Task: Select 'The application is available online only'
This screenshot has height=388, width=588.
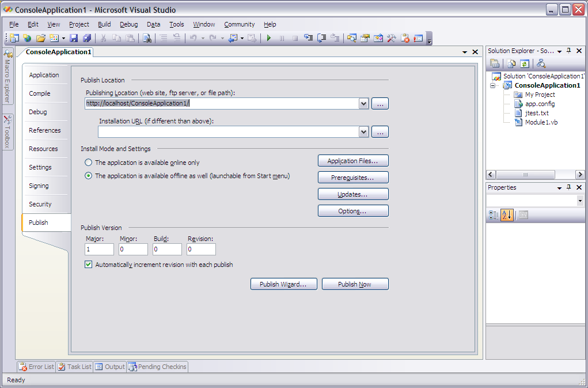Action: tap(89, 163)
